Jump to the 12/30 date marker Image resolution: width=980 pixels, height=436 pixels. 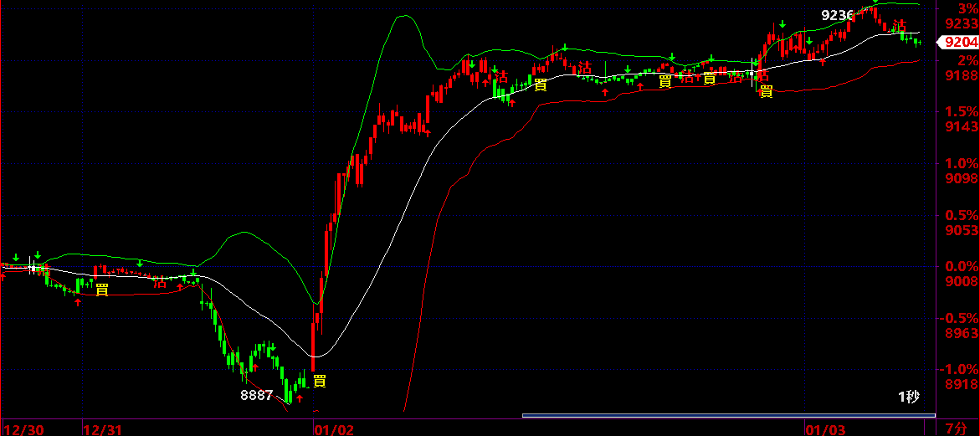point(23,429)
